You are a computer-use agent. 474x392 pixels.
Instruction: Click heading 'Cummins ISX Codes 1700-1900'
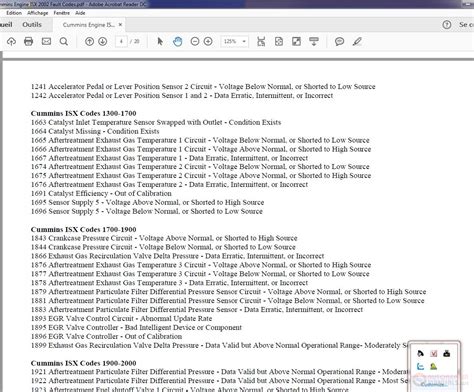click(84, 229)
